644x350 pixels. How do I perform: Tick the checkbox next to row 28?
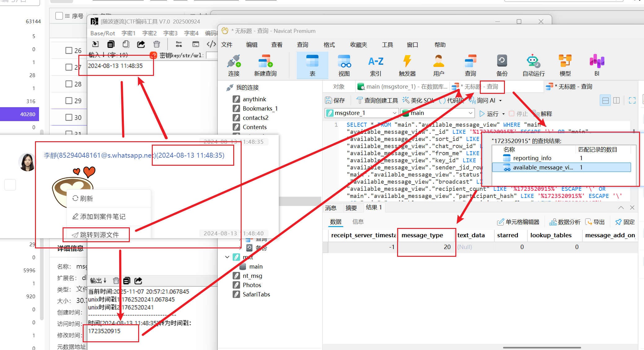click(x=69, y=84)
